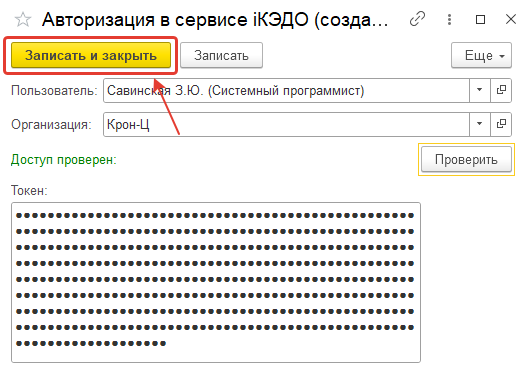Image resolution: width=530 pixels, height=373 pixels.
Task: Maximize the authorization window
Action: pyautogui.click(x=480, y=19)
